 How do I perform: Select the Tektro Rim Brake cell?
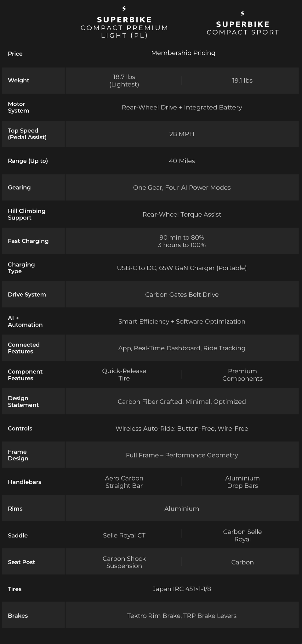[x=182, y=616]
